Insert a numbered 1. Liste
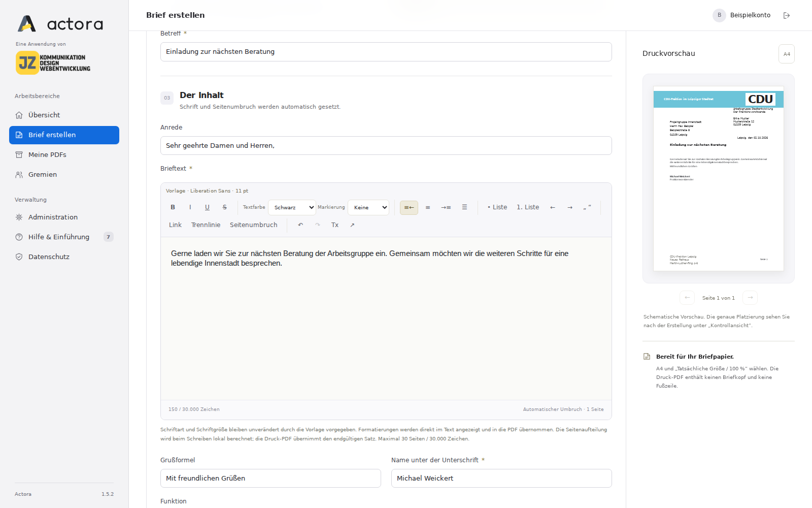 pyautogui.click(x=528, y=207)
